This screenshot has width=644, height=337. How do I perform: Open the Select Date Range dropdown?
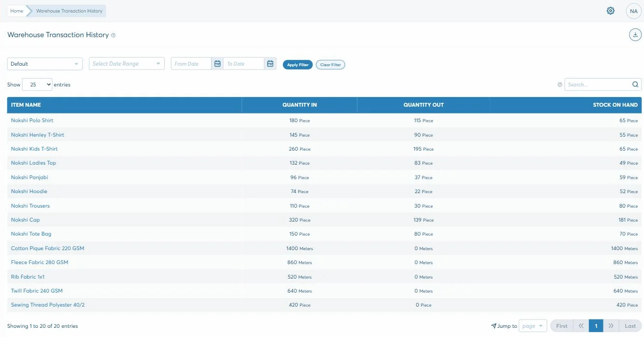click(127, 64)
